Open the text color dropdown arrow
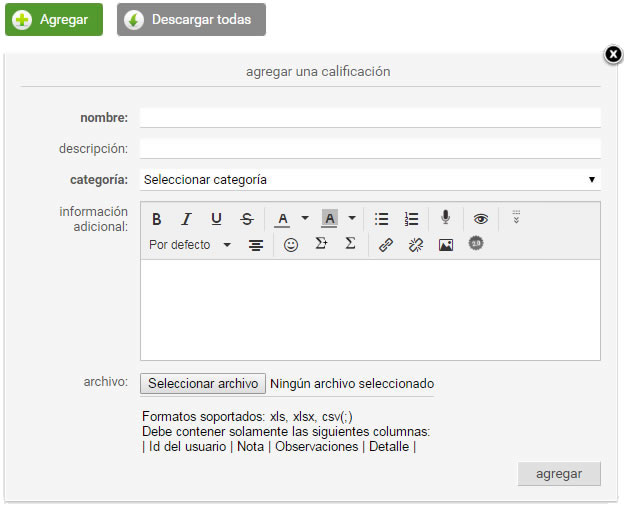This screenshot has height=505, width=625. click(x=305, y=218)
